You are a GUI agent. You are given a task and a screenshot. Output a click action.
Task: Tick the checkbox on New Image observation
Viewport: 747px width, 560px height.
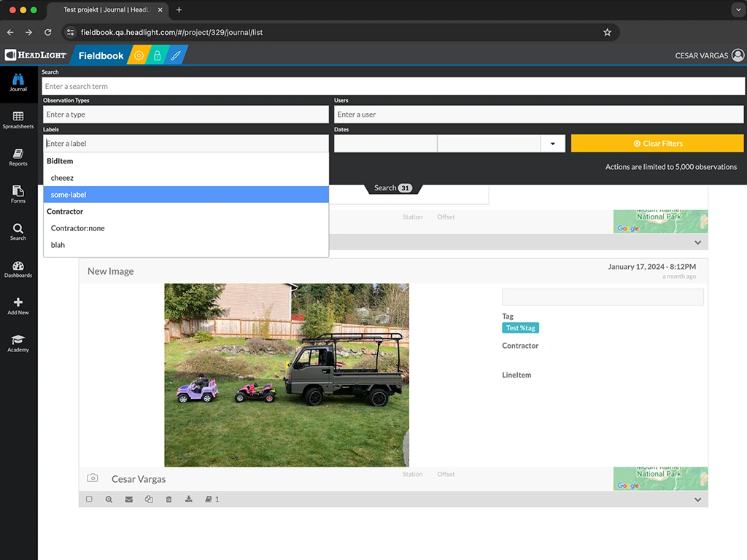(x=89, y=499)
